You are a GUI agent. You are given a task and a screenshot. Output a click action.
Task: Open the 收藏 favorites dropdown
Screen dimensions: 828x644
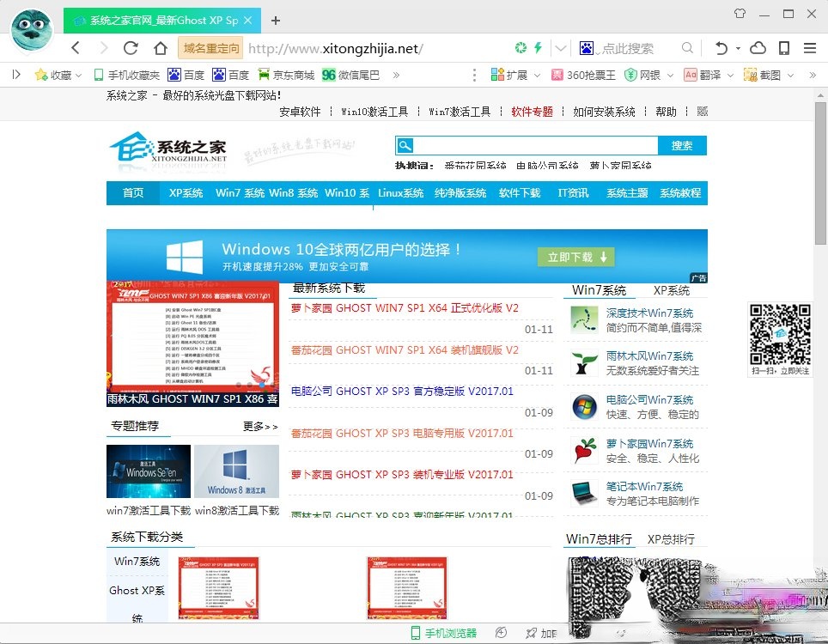[58, 75]
